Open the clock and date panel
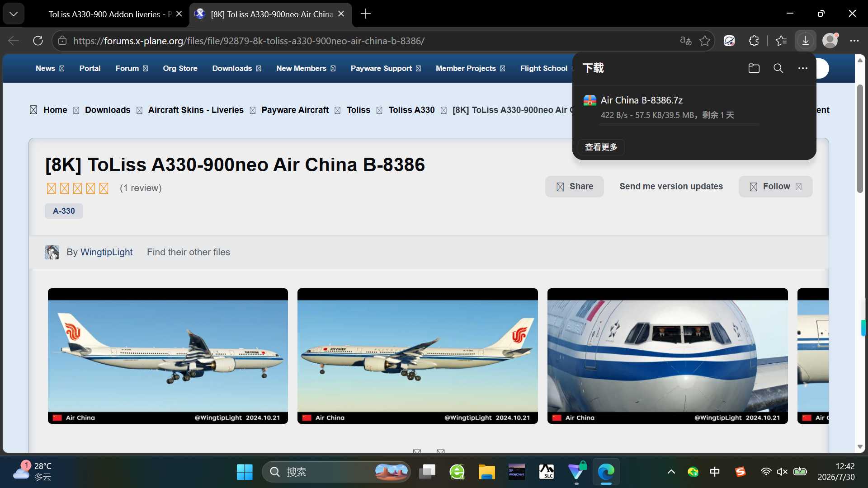Viewport: 868px width, 488px height. 836,472
